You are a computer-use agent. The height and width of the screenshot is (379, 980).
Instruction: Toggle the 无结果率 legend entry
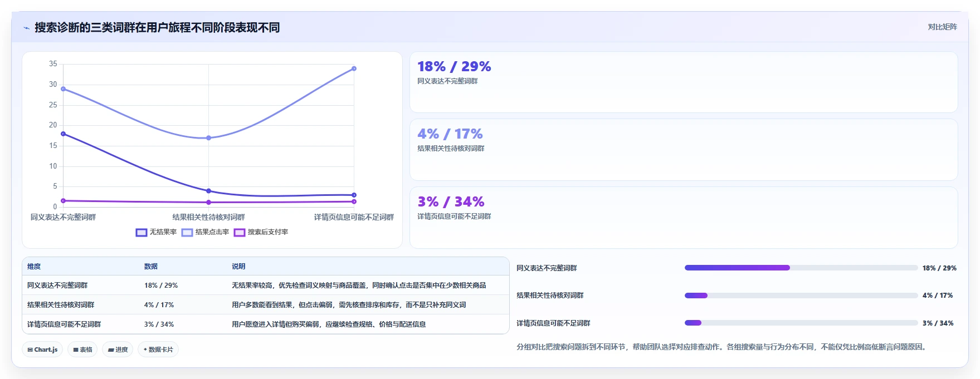coord(156,232)
